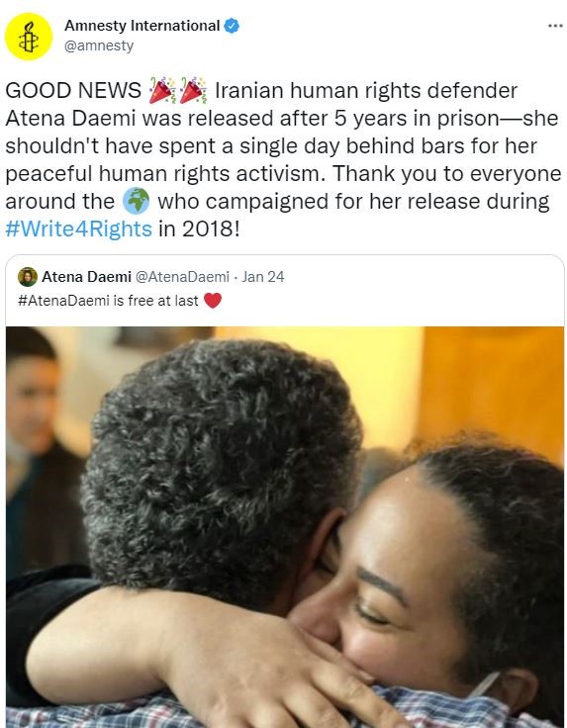Open the Atena Daemi name in the quoted tweet
Image resolution: width=567 pixels, height=728 pixels.
pos(87,277)
